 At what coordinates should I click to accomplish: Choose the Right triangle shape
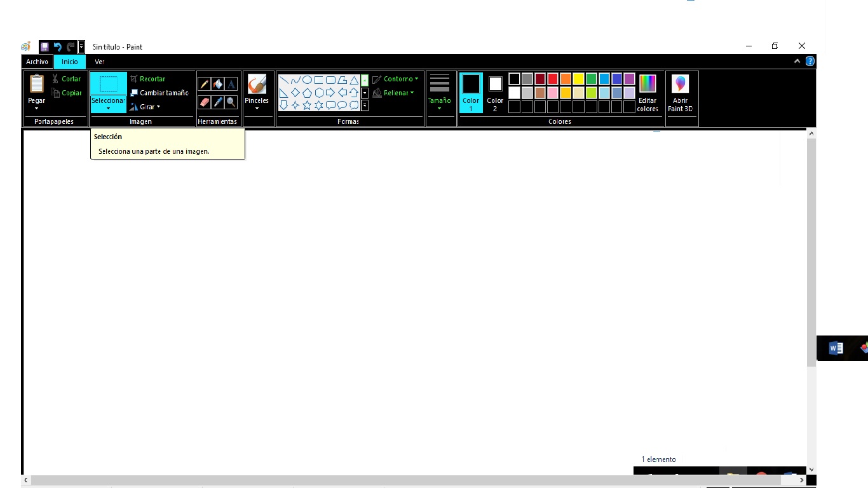pyautogui.click(x=284, y=93)
